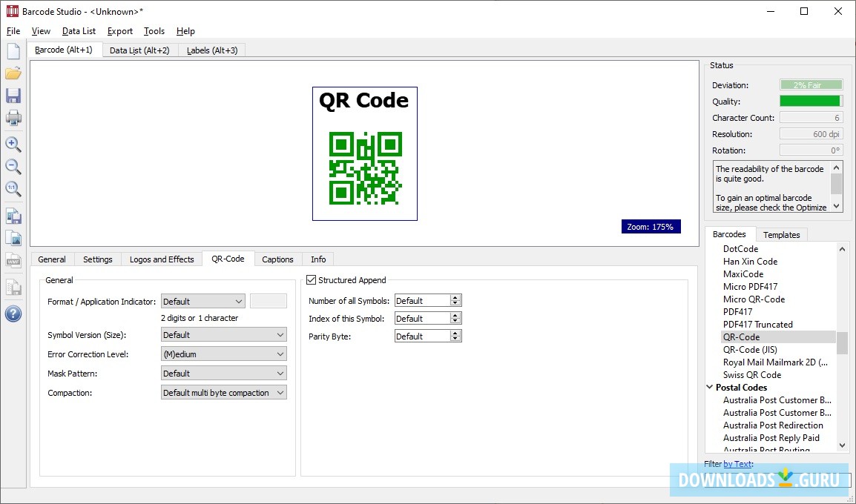
Task: Switch to the Data List tab
Action: [139, 50]
